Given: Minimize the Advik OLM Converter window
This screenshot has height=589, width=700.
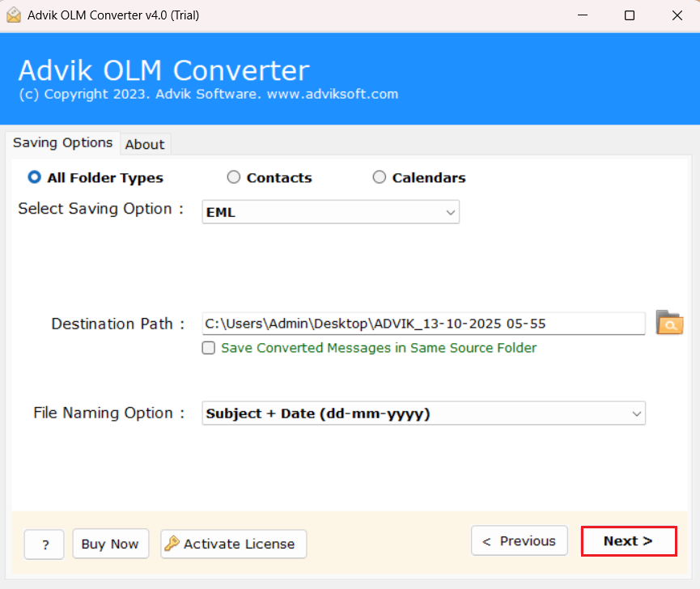Looking at the screenshot, I should (583, 15).
